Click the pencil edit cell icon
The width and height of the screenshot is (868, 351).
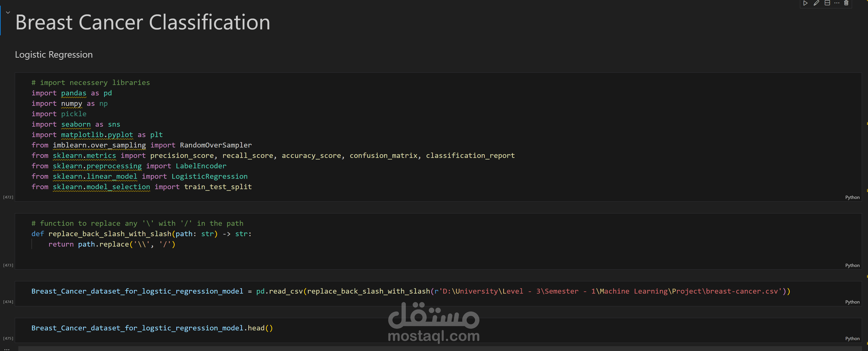[816, 3]
